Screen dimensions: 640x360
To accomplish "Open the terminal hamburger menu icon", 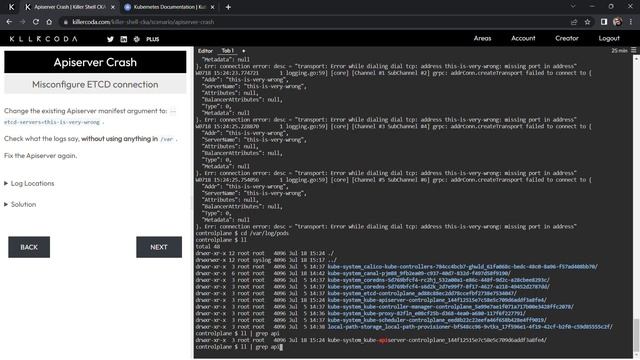I will tap(633, 50).
